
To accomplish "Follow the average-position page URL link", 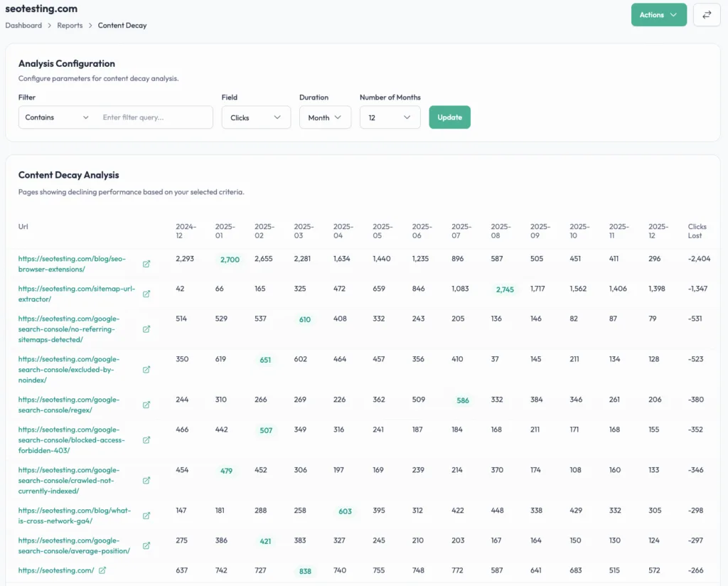I will (x=73, y=545).
